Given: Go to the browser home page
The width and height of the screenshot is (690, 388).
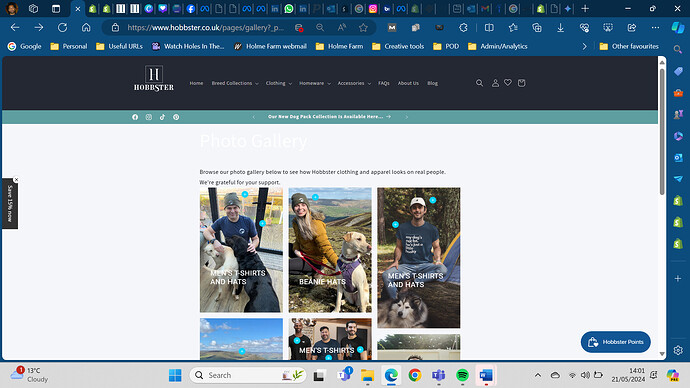Looking at the screenshot, I should click(x=86, y=27).
